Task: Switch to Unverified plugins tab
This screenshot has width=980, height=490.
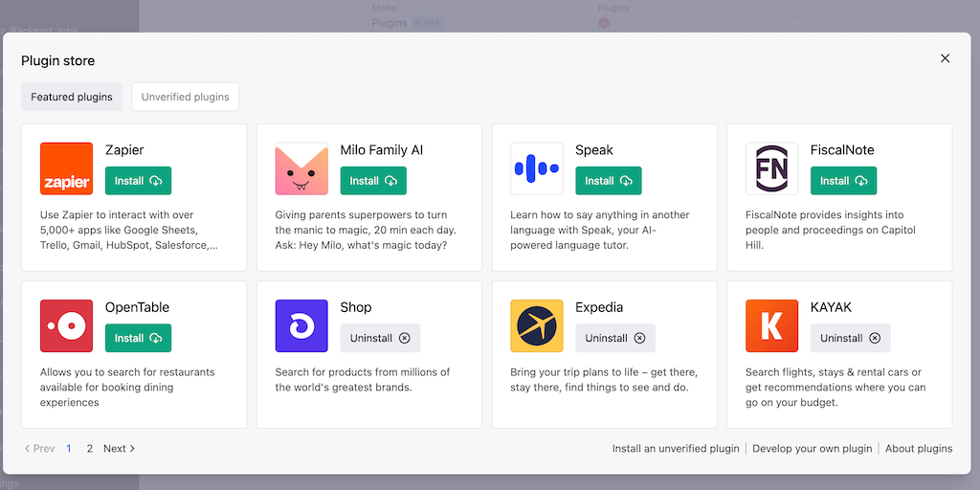Action: click(185, 97)
